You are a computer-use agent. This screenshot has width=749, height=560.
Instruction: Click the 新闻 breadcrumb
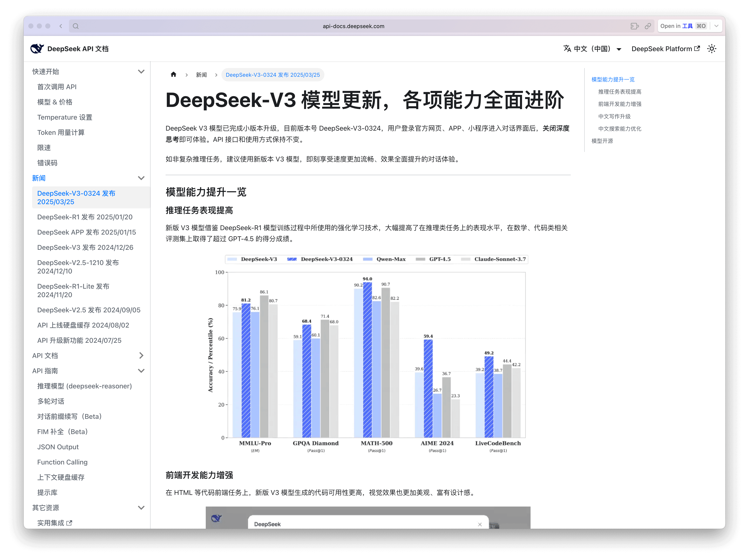click(x=201, y=75)
